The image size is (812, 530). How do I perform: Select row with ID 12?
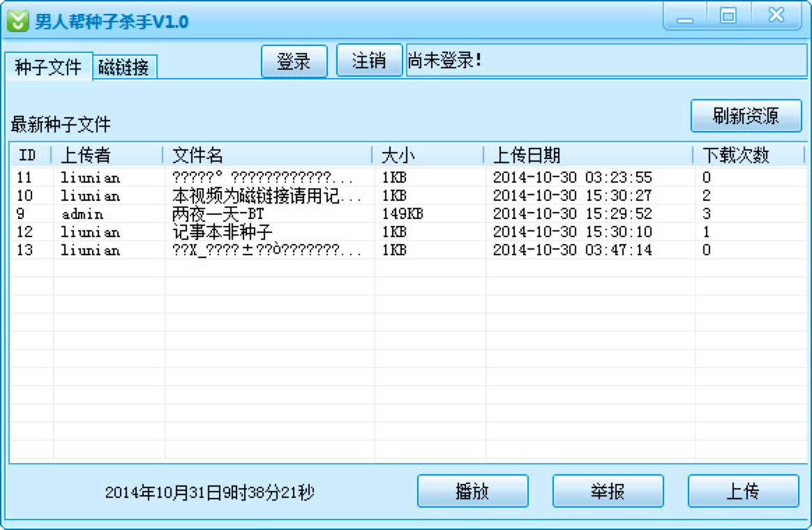[408, 232]
